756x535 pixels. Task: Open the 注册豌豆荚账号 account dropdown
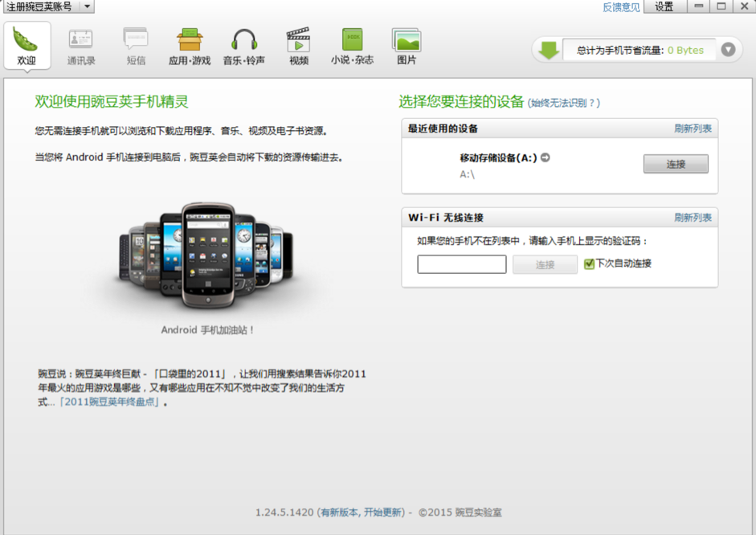[48, 6]
